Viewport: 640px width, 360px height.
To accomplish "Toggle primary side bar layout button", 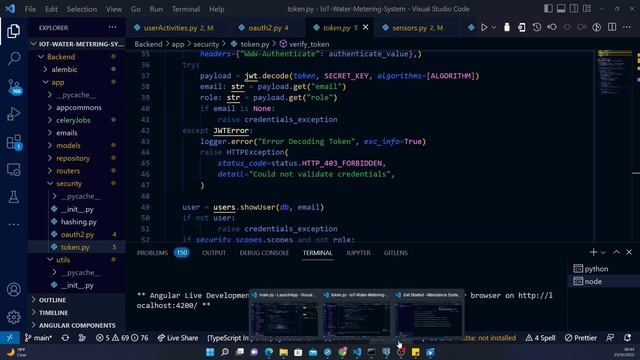I will (x=548, y=9).
